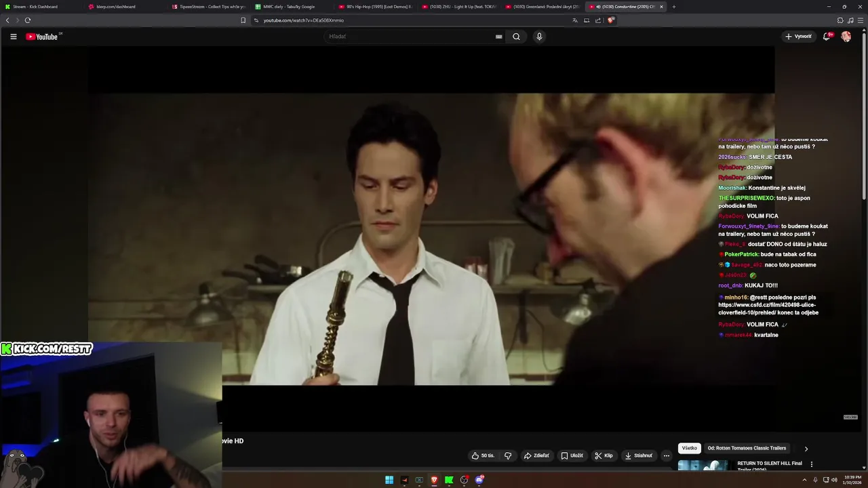Open Brave browser from the taskbar

(434, 480)
